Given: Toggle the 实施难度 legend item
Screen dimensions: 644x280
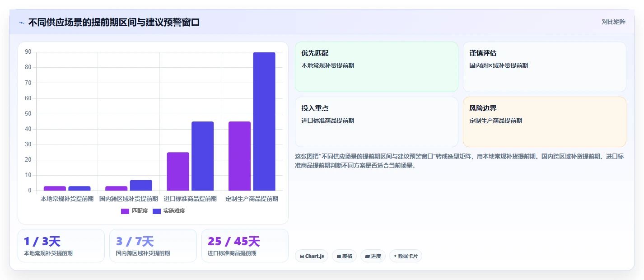Looking at the screenshot, I should pyautogui.click(x=169, y=211).
